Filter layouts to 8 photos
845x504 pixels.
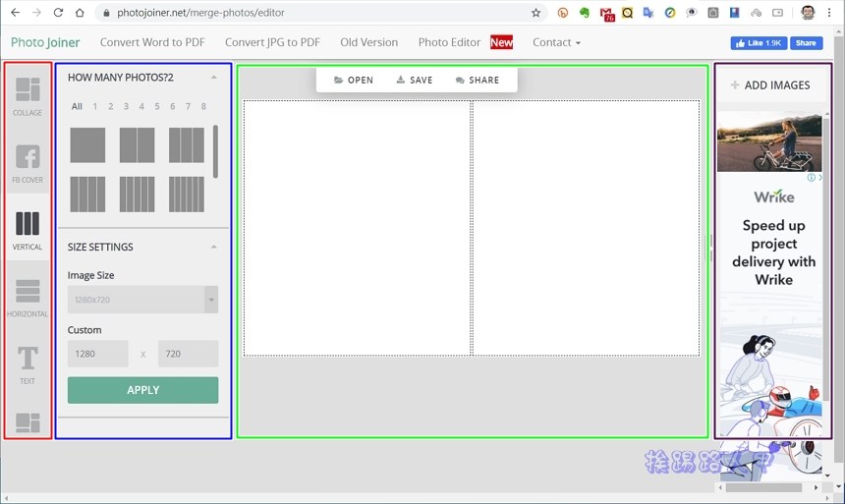coord(203,106)
